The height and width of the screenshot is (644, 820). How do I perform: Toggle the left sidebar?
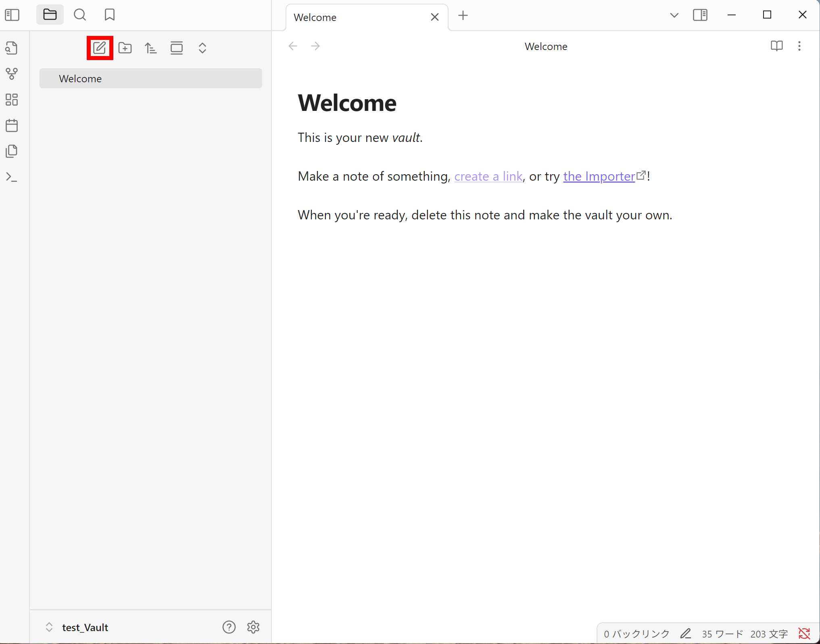pyautogui.click(x=12, y=15)
